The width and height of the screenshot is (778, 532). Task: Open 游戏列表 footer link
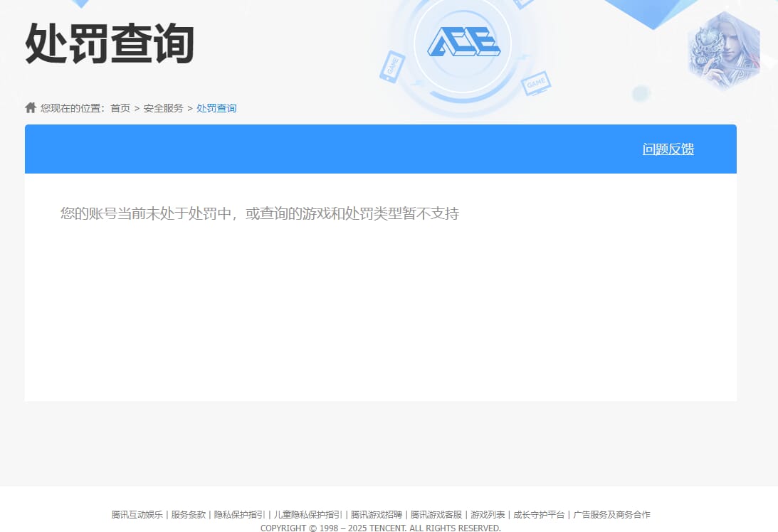click(x=488, y=515)
